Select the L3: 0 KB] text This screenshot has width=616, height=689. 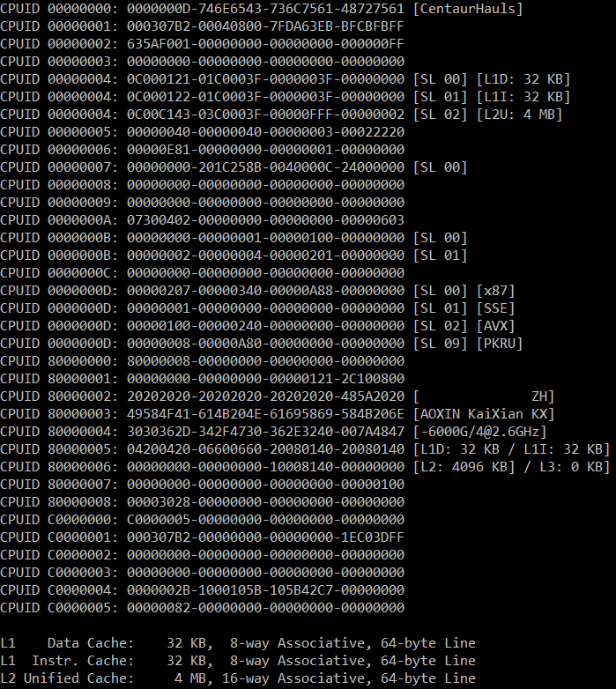(575, 467)
